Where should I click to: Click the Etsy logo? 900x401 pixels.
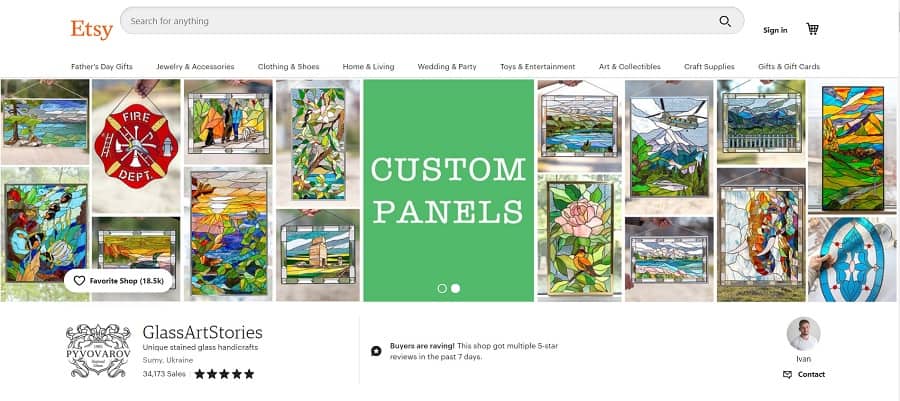click(x=91, y=29)
